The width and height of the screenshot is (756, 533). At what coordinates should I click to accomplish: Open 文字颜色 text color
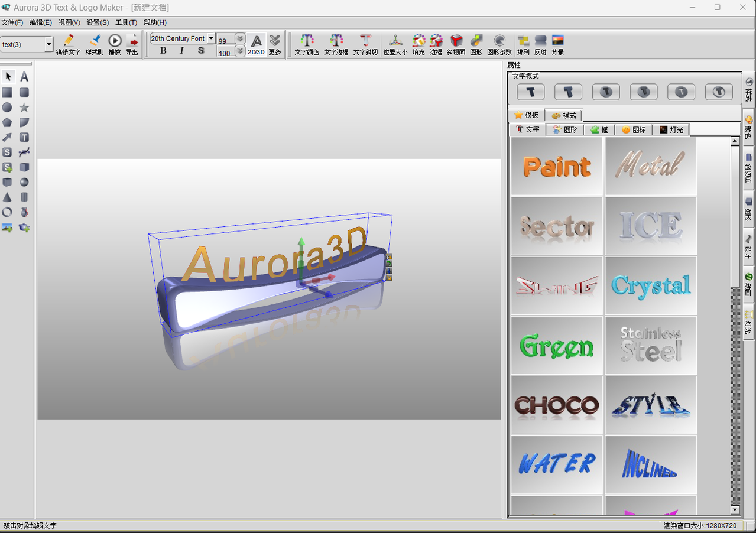tap(307, 44)
